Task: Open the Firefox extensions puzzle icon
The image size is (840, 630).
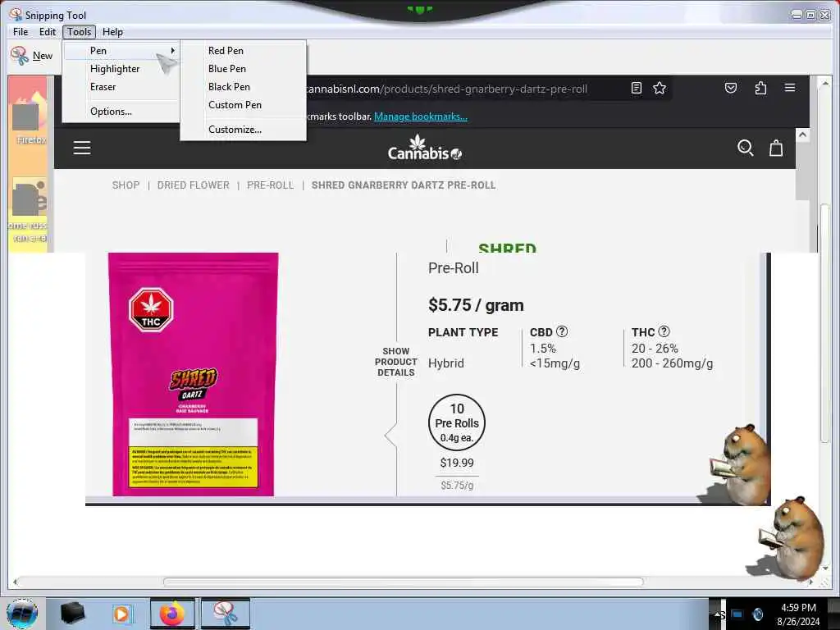Action: point(760,88)
